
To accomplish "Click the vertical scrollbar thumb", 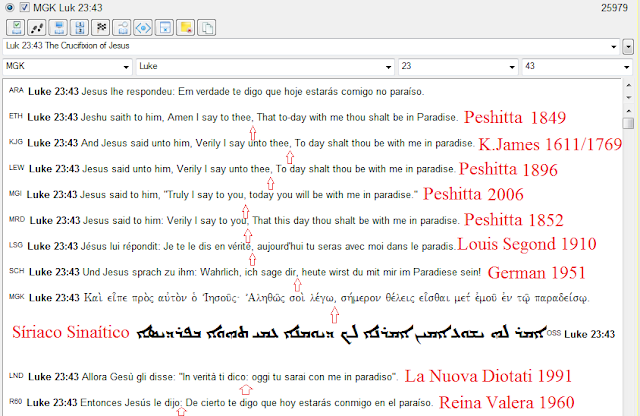I will pos(629,123).
